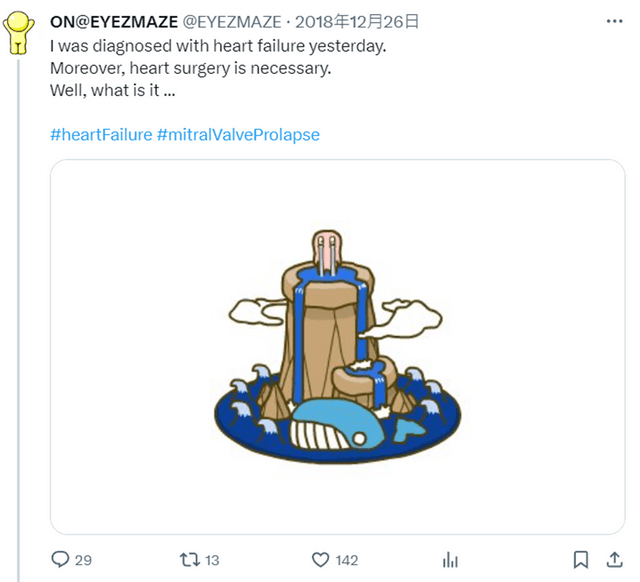Like the tweet with the heart icon
The height and width of the screenshot is (582, 640).
point(320,560)
